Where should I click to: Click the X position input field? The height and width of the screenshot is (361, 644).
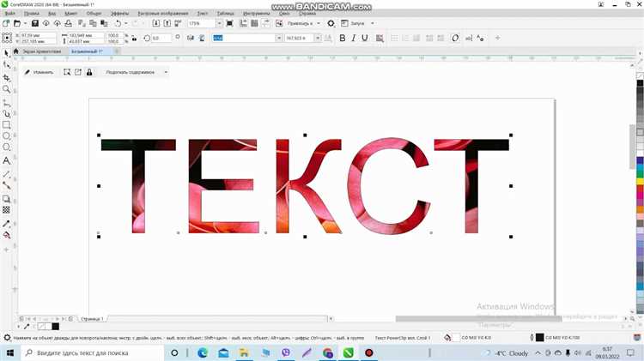38,35
